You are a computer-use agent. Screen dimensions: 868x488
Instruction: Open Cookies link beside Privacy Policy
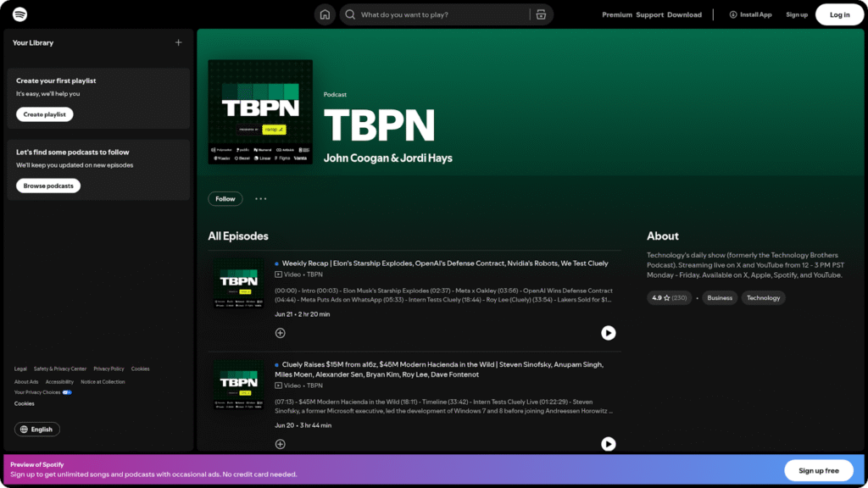(140, 369)
